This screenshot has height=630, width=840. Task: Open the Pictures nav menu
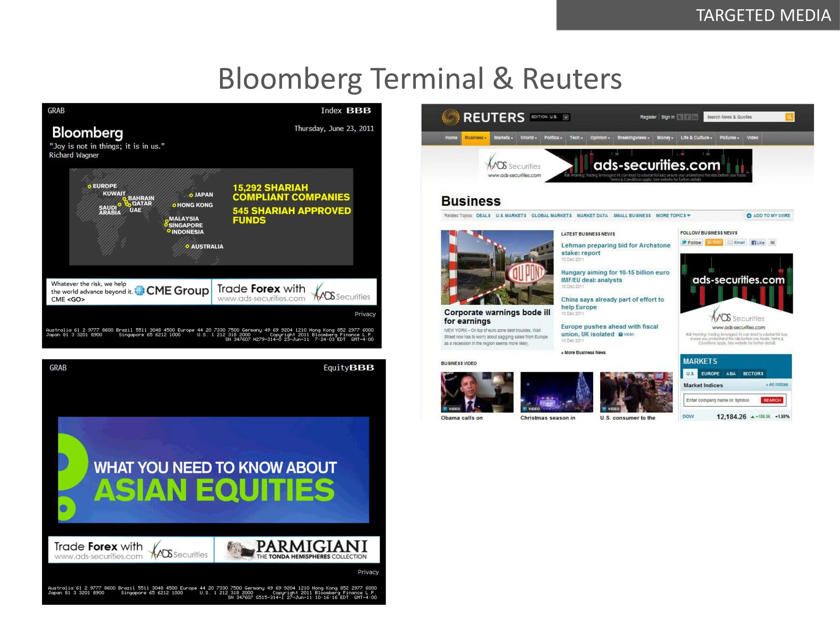729,138
